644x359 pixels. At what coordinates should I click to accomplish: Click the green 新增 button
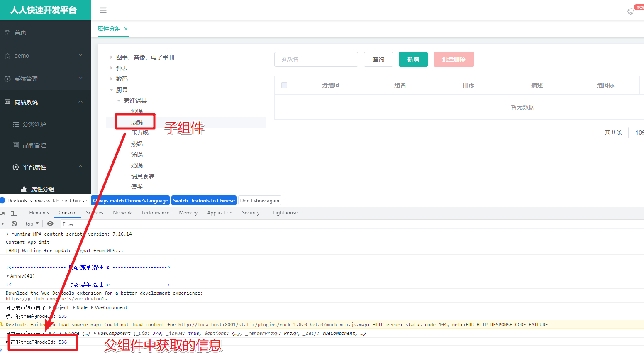[x=413, y=59]
